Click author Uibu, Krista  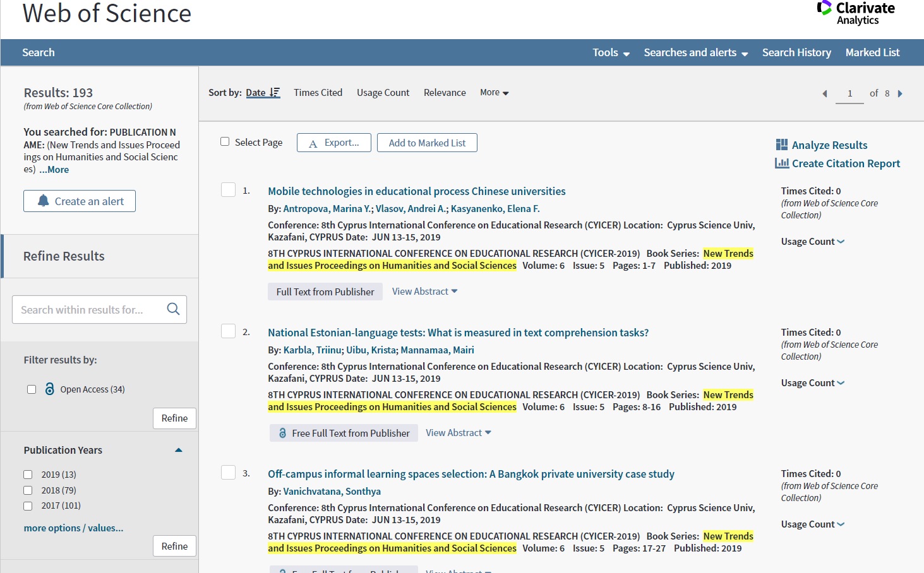(x=371, y=350)
